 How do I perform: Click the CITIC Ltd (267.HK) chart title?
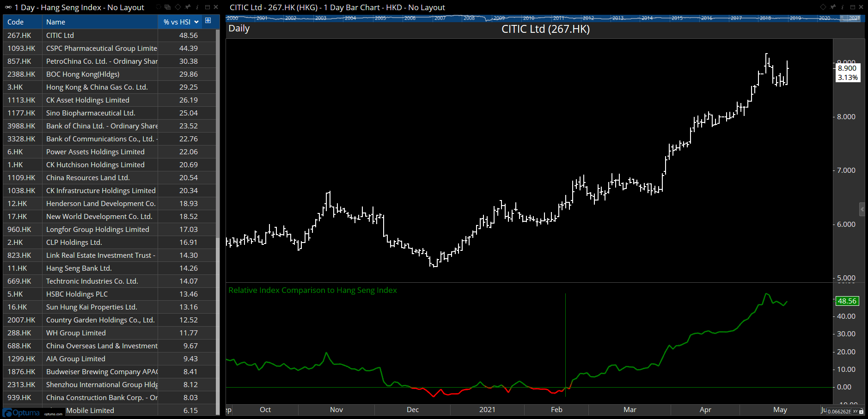point(545,29)
